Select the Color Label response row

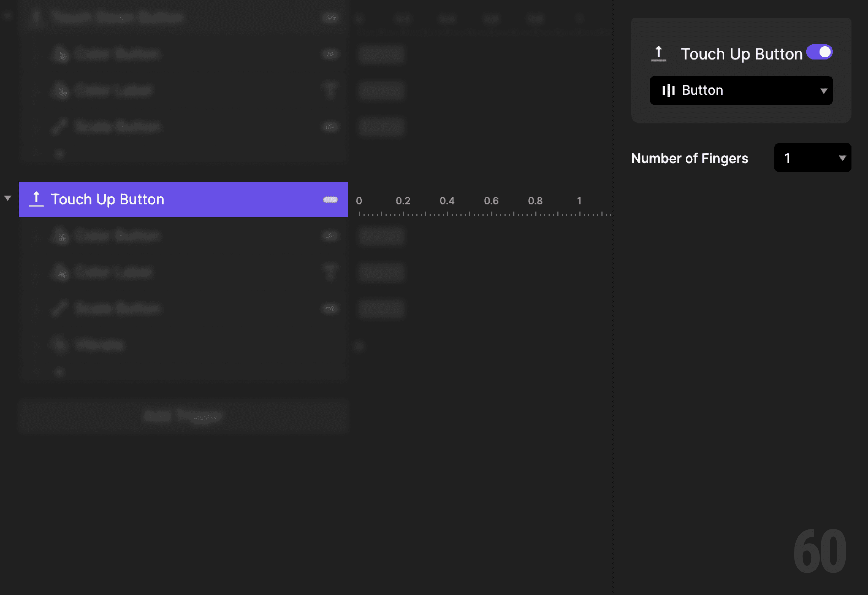coord(168,272)
